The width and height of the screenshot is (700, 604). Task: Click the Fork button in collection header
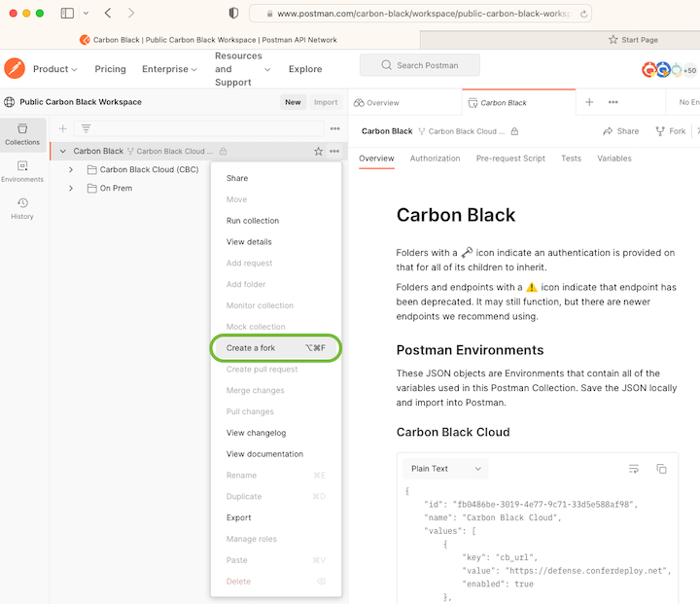tap(671, 131)
